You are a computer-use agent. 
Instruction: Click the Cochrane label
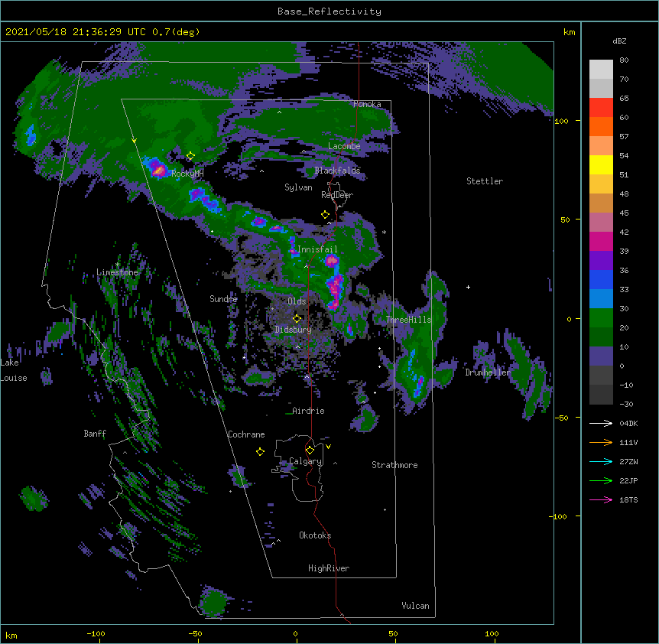click(x=246, y=434)
